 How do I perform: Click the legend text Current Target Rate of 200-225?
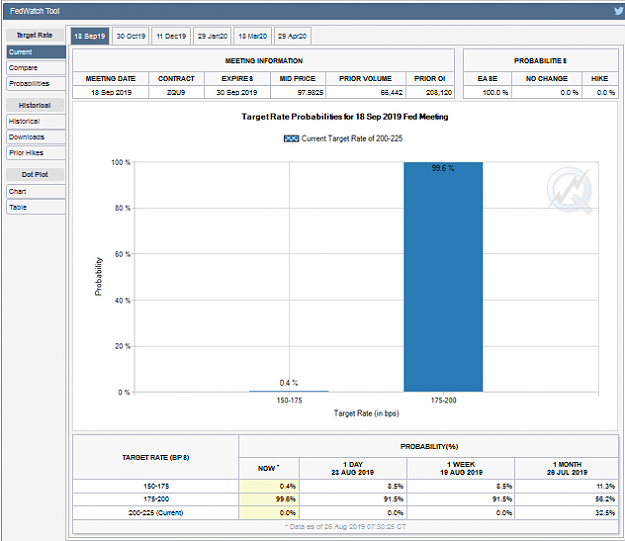pyautogui.click(x=352, y=138)
